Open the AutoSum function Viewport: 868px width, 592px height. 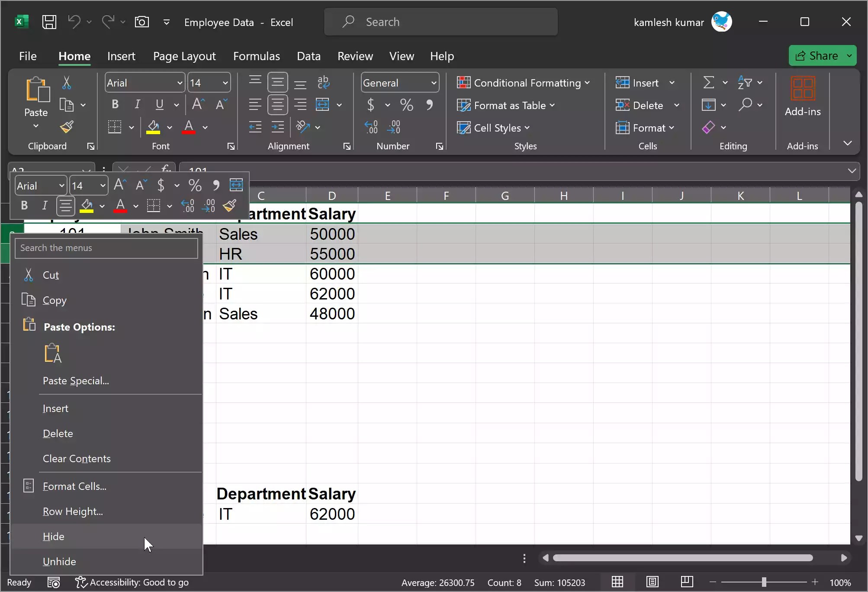coord(708,82)
